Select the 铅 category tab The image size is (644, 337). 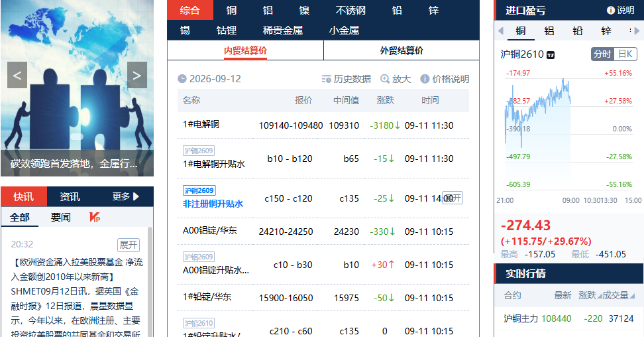[397, 11]
